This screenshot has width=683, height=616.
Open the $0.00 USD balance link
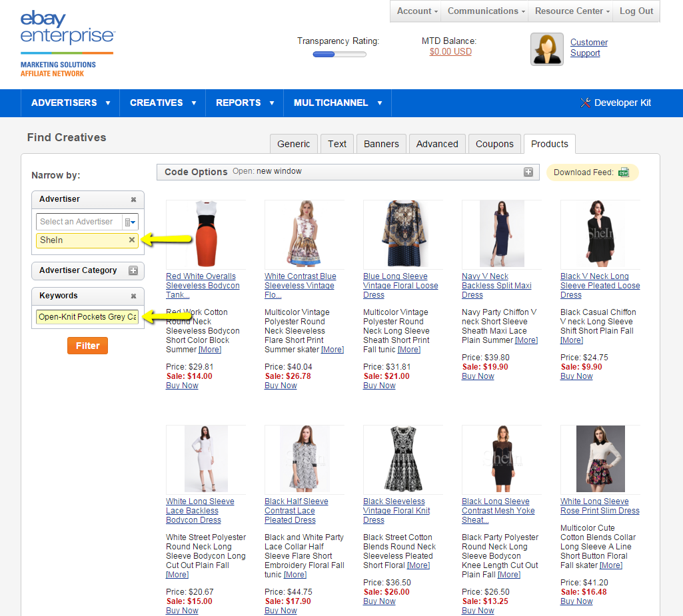(x=450, y=52)
